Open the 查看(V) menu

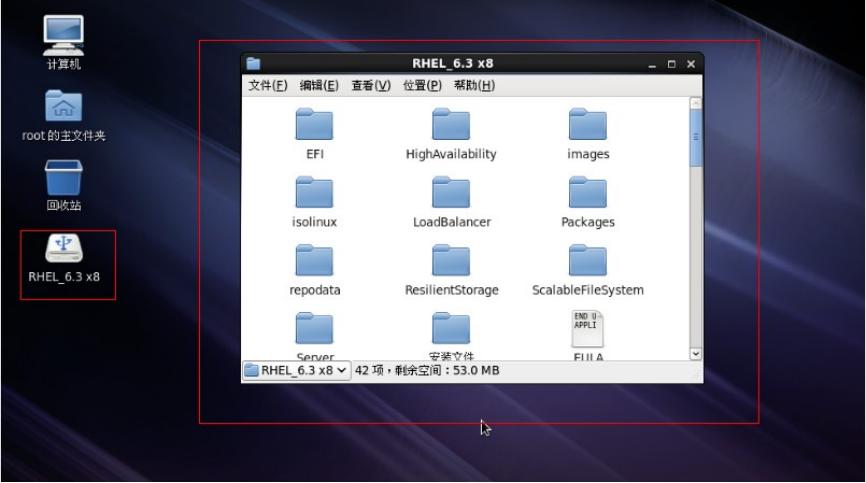tap(371, 86)
